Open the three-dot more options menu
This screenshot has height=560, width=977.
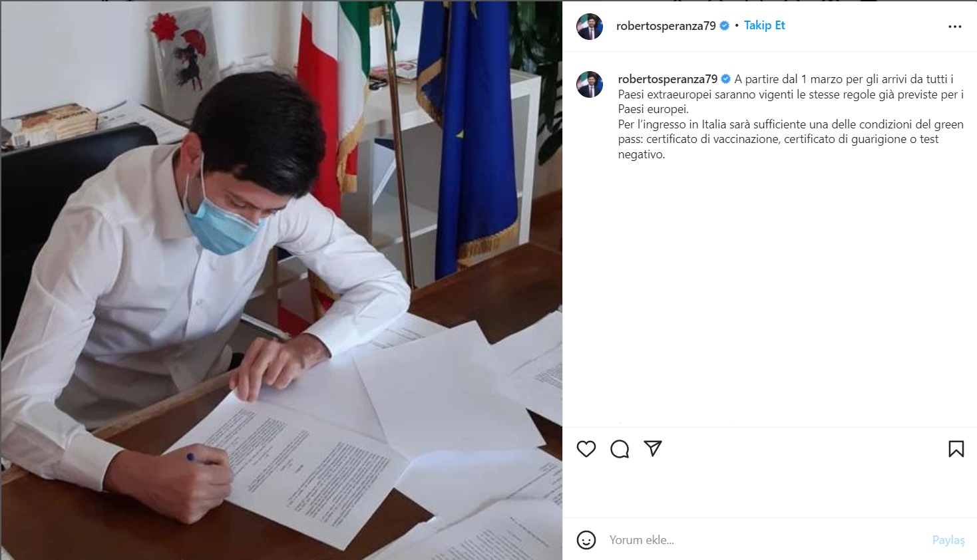[955, 27]
